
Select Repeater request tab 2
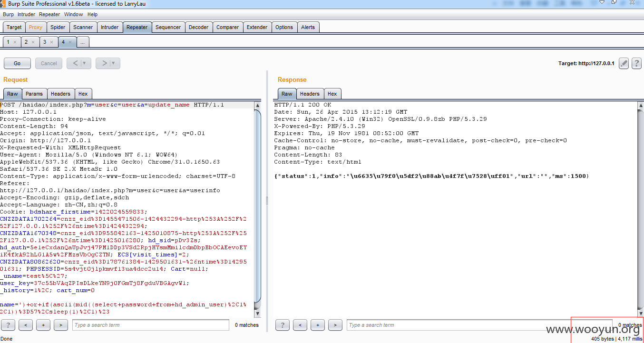(27, 42)
